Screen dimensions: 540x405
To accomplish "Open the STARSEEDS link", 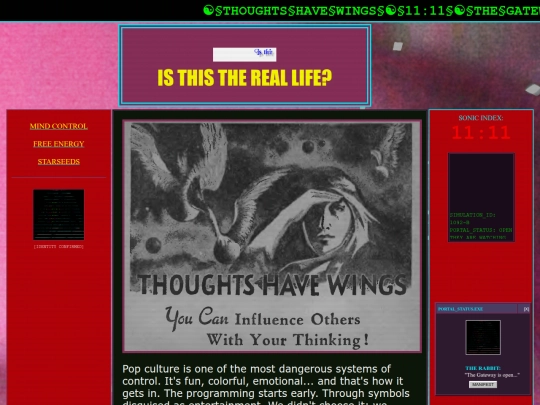I will pyautogui.click(x=59, y=162).
